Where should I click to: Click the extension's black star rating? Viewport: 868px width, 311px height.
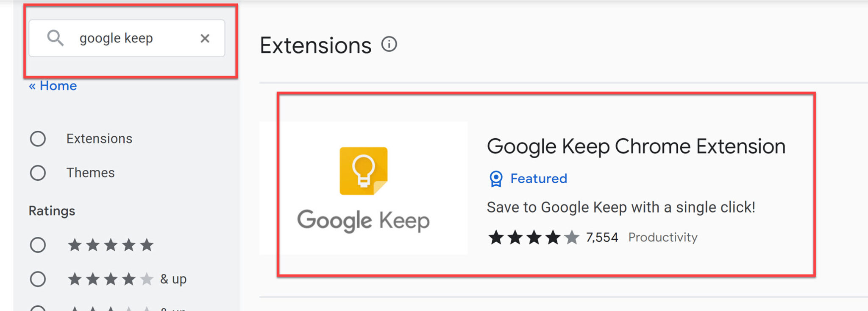click(x=533, y=237)
